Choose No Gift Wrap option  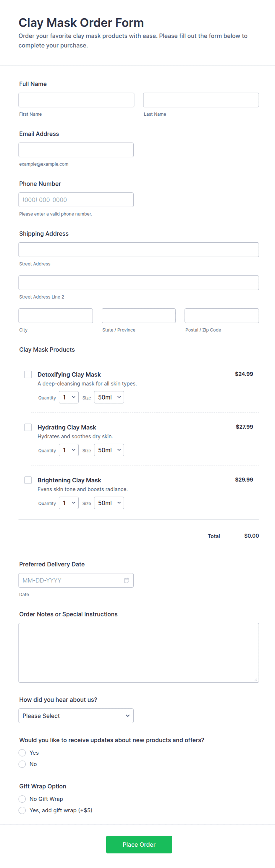(x=22, y=799)
